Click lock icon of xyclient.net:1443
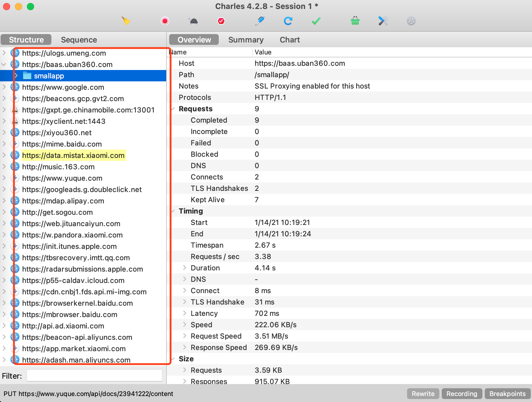 pos(15,121)
